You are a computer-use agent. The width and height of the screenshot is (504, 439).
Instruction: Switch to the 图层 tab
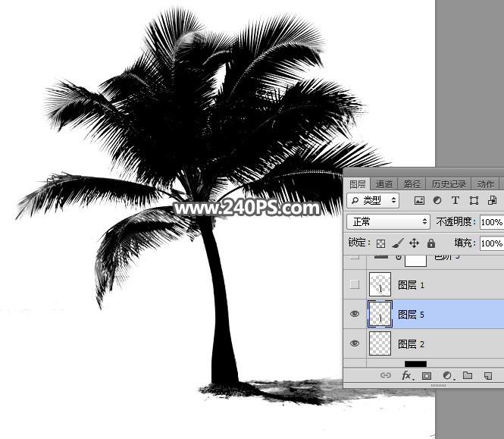357,184
